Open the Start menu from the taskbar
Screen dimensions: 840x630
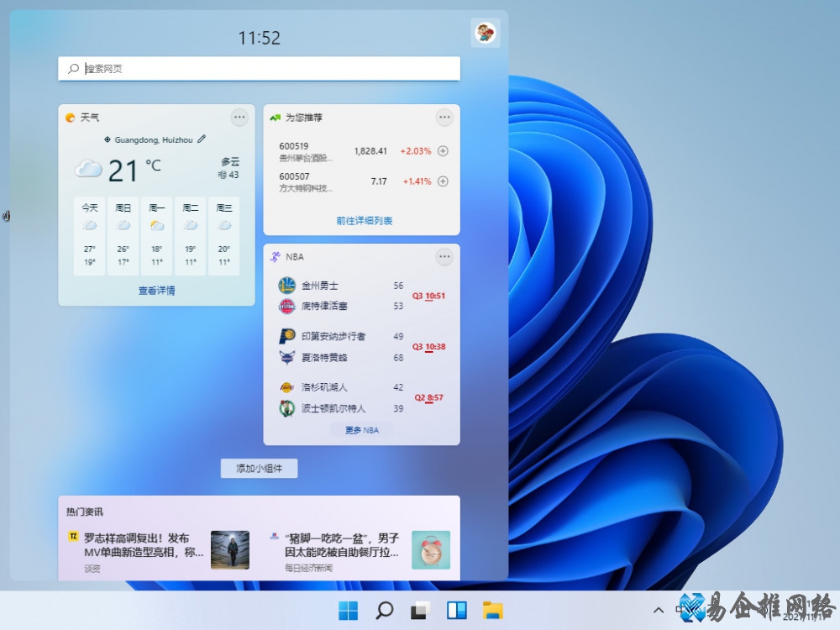(349, 610)
